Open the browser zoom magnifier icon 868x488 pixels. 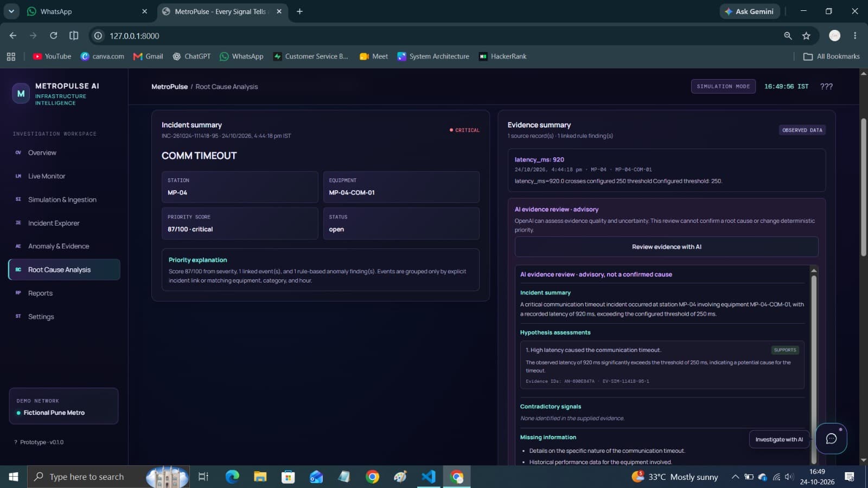click(x=788, y=36)
